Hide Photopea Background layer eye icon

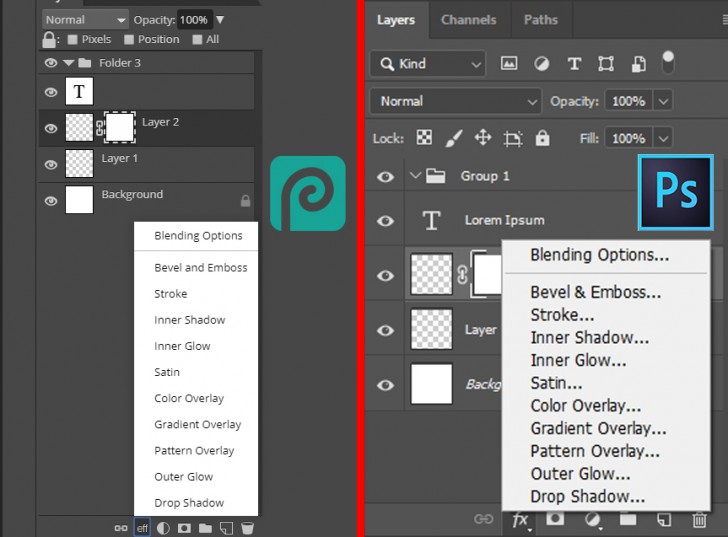[x=51, y=201]
